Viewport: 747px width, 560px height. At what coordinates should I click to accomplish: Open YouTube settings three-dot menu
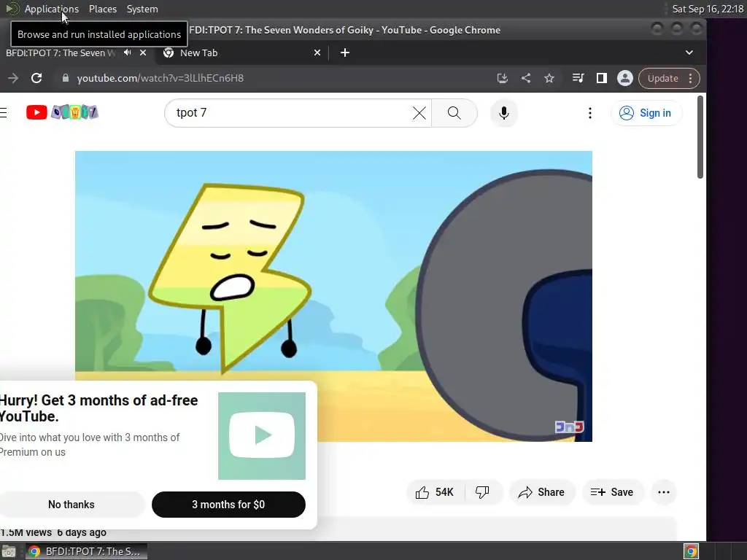pos(589,113)
